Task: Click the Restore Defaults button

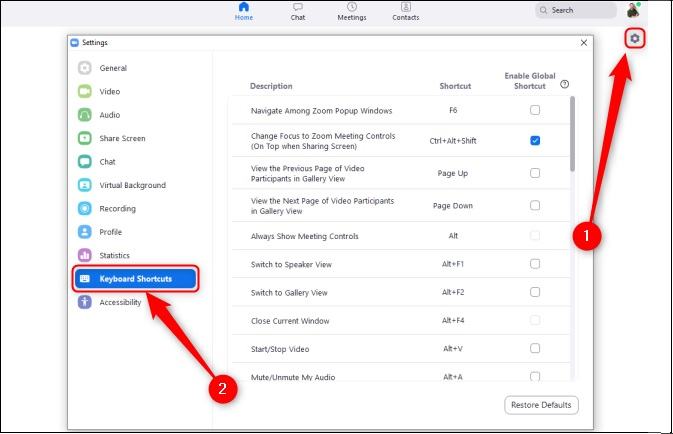Action: pyautogui.click(x=541, y=405)
